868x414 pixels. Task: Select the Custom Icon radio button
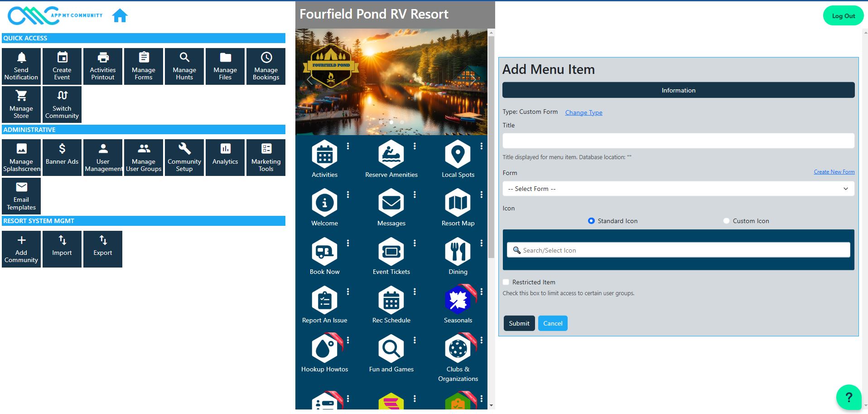727,221
